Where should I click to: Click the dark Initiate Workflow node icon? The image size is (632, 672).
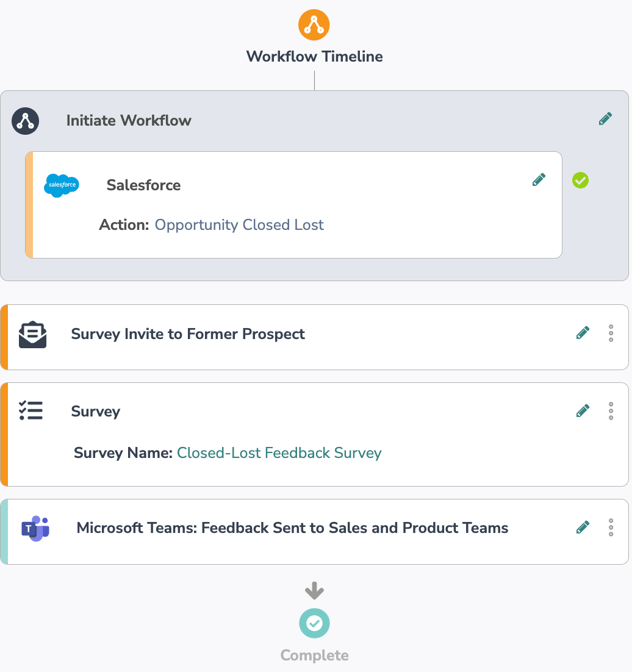click(x=26, y=121)
